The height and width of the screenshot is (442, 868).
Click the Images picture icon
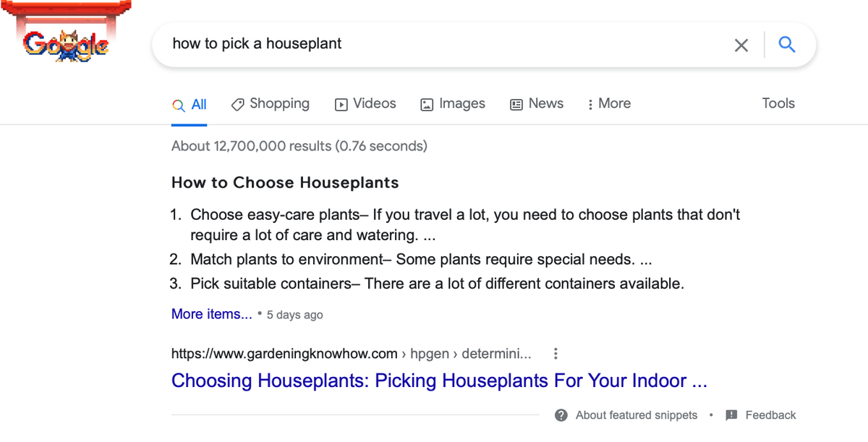point(427,104)
